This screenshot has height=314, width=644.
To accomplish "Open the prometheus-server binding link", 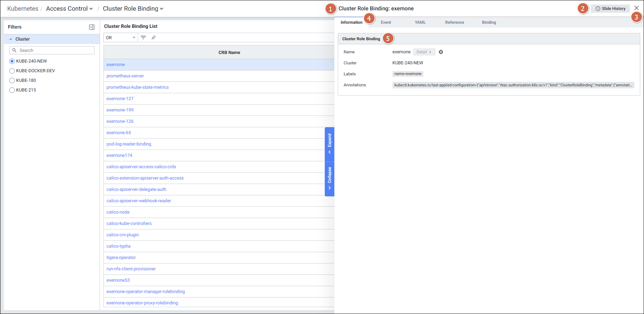I will click(125, 76).
